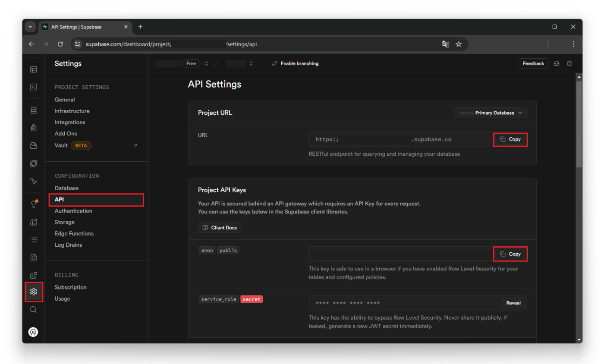Screen dimensions: 604x364
Task: View site information icon in address bar
Action: click(77, 44)
